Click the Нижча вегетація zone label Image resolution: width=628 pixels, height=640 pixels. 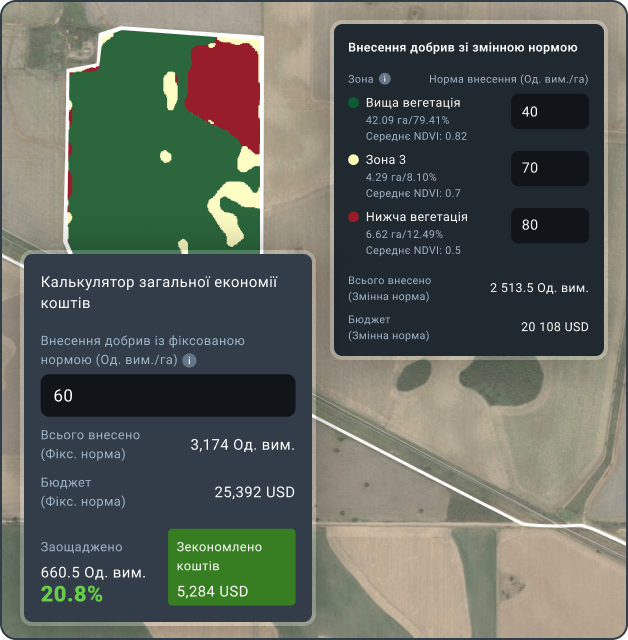coord(417,217)
